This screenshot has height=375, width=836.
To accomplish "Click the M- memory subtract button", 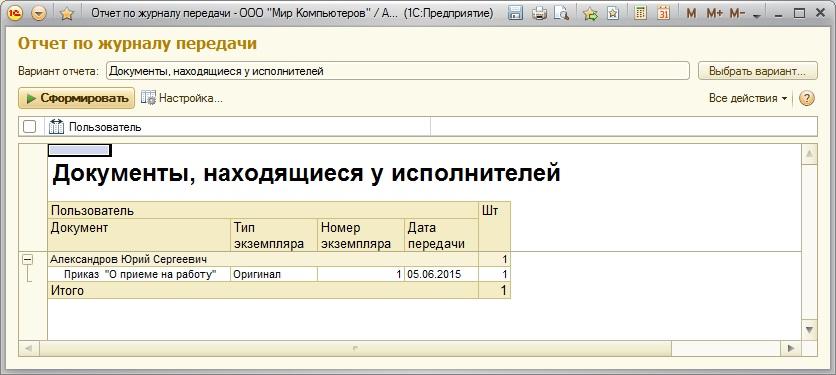I will pyautogui.click(x=737, y=14).
